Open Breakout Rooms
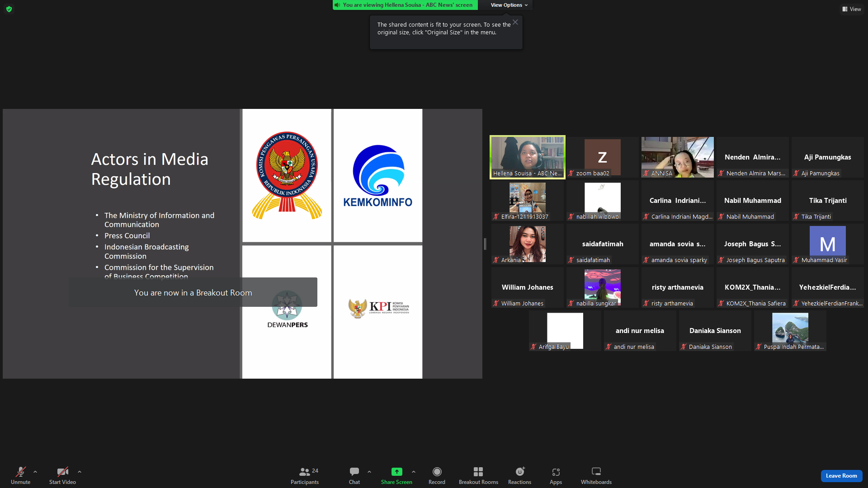The height and width of the screenshot is (488, 868). click(478, 476)
